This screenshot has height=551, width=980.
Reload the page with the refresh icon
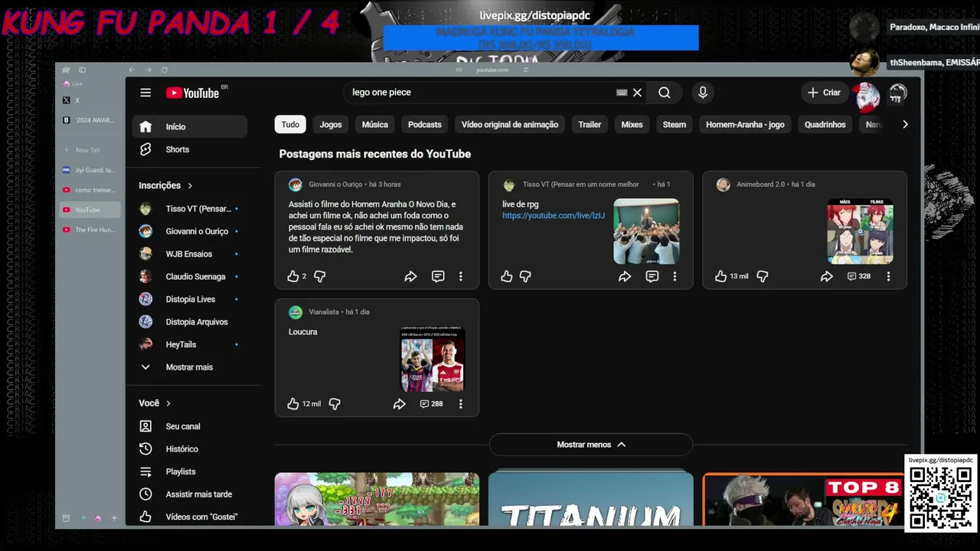[x=164, y=70]
